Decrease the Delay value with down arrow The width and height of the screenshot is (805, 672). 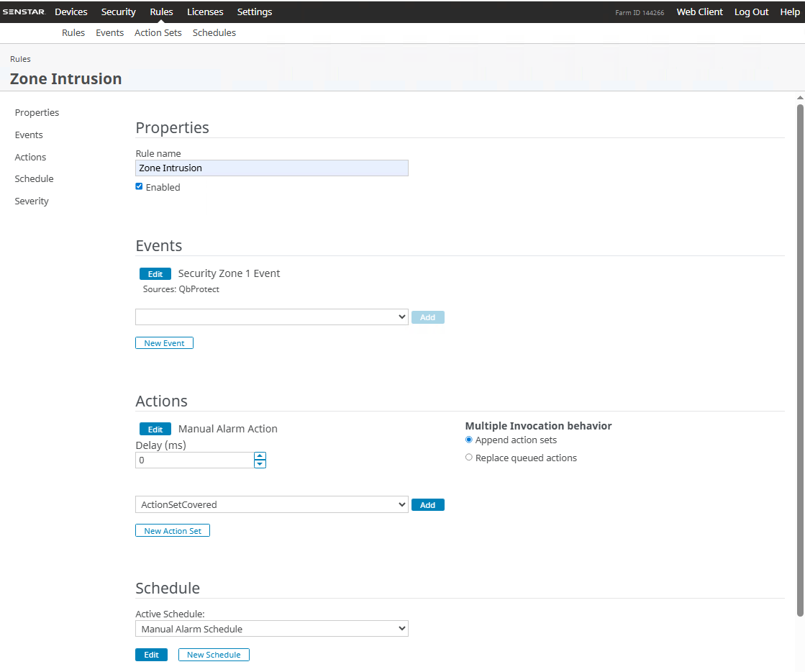pyautogui.click(x=260, y=464)
